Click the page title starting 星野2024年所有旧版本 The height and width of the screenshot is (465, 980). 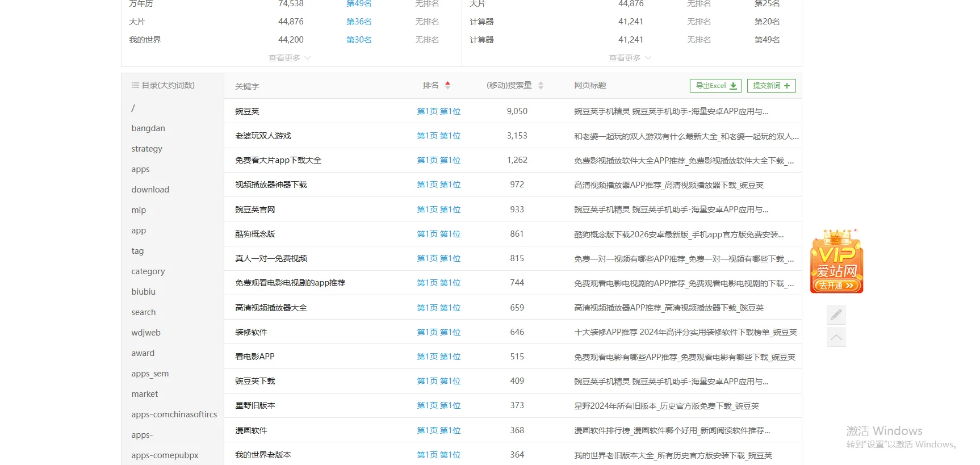(667, 405)
